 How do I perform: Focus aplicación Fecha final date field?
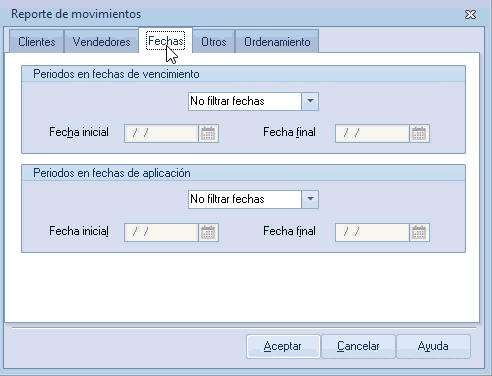(x=372, y=232)
